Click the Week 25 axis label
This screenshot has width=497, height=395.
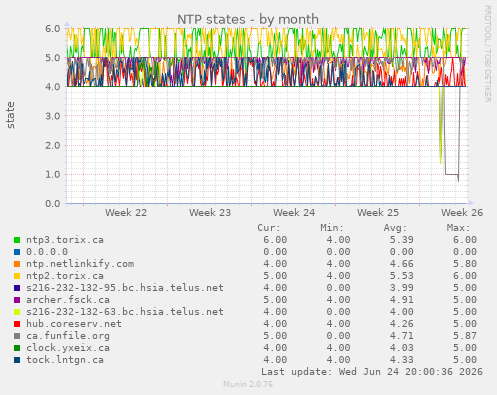pos(378,213)
